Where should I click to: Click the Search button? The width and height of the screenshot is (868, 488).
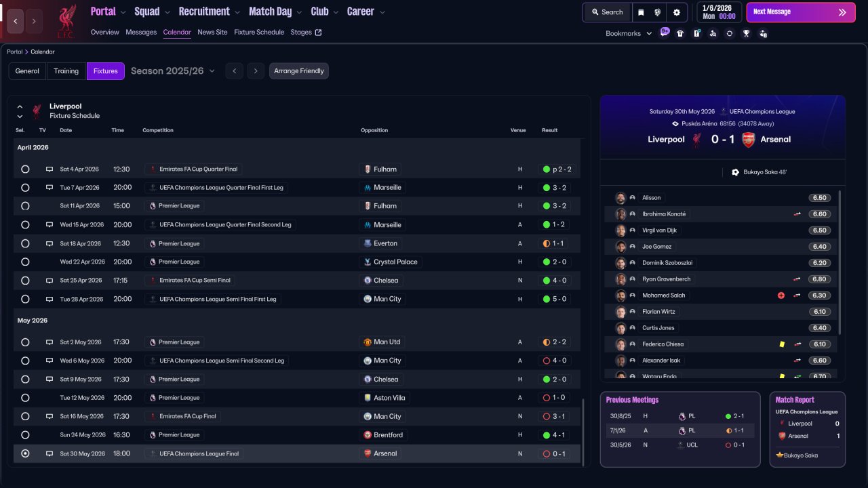[607, 12]
